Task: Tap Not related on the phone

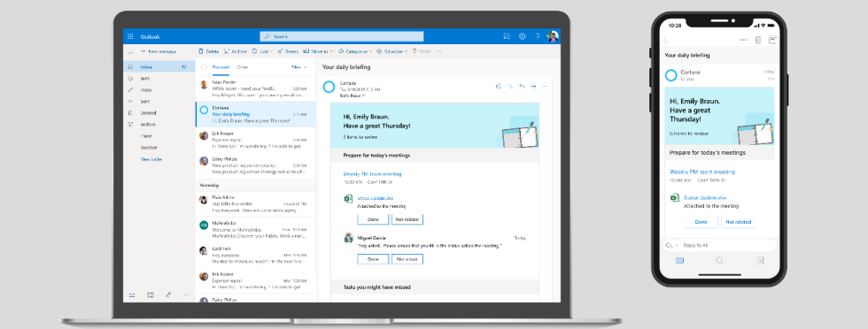Action: 738,222
